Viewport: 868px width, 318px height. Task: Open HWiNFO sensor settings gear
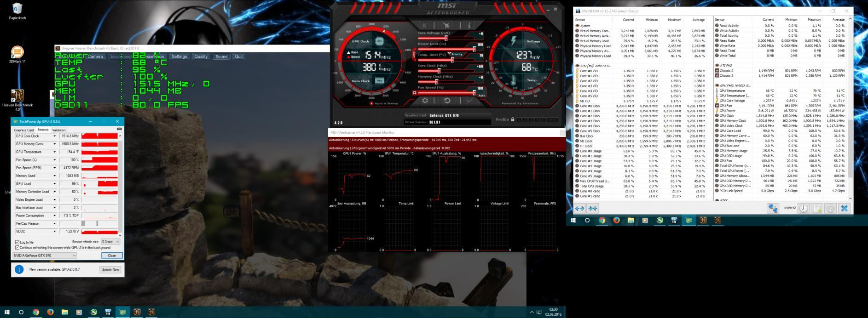830,208
